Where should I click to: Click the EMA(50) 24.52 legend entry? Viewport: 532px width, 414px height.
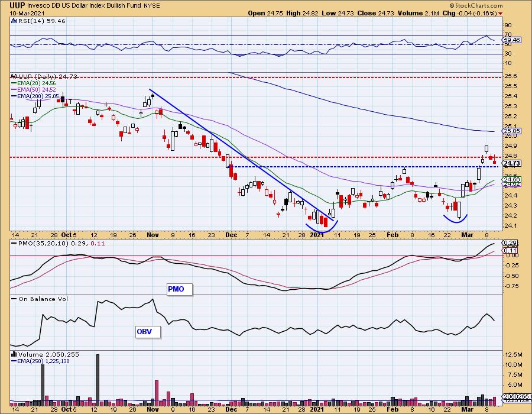[x=34, y=89]
